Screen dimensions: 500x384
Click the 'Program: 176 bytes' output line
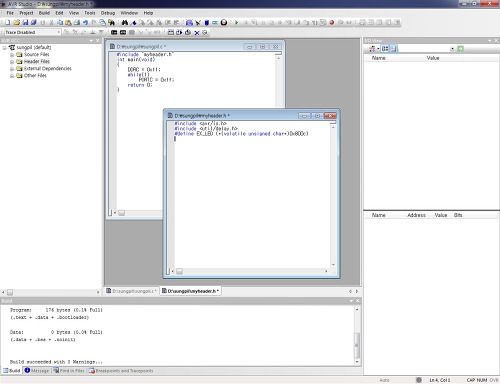pyautogui.click(x=56, y=310)
